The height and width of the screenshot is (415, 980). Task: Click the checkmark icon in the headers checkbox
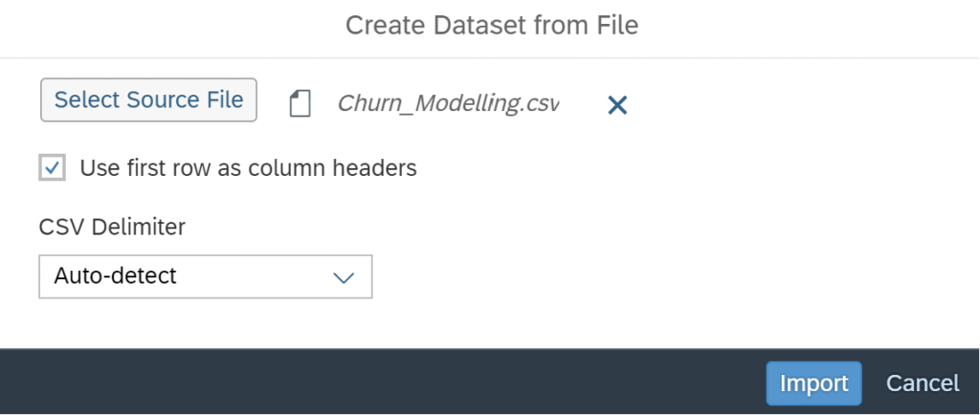[x=53, y=168]
